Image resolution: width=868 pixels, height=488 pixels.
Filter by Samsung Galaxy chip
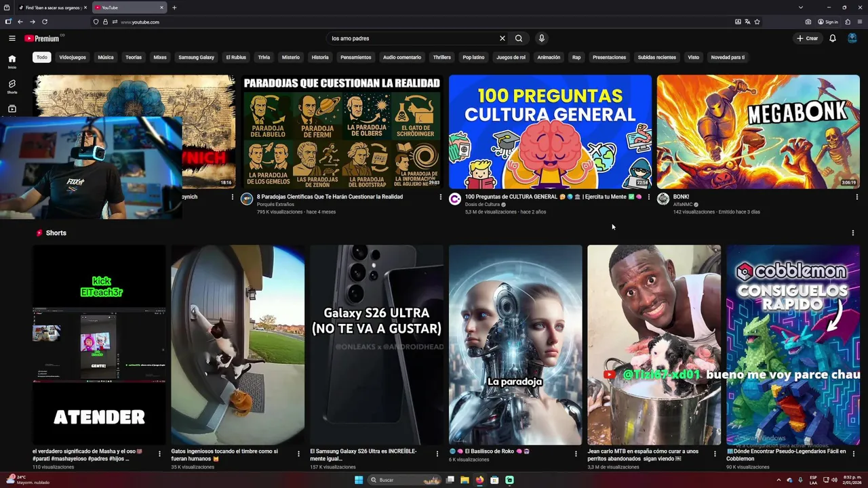[x=197, y=58]
